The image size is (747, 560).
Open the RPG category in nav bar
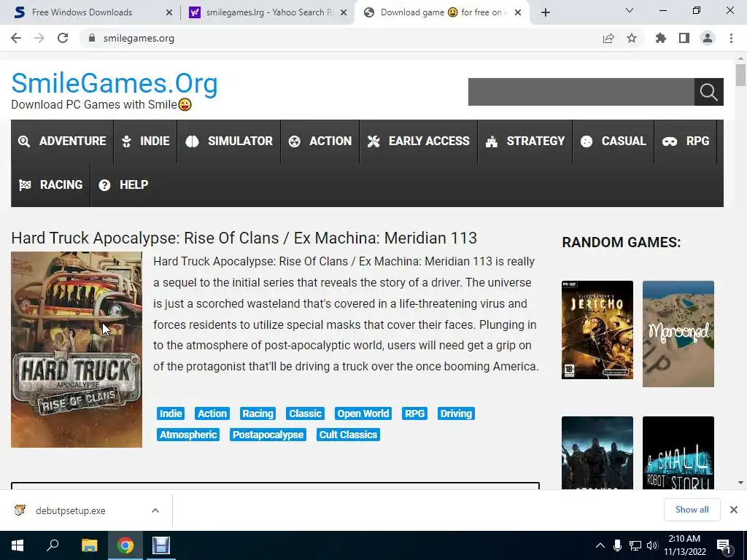tap(686, 141)
